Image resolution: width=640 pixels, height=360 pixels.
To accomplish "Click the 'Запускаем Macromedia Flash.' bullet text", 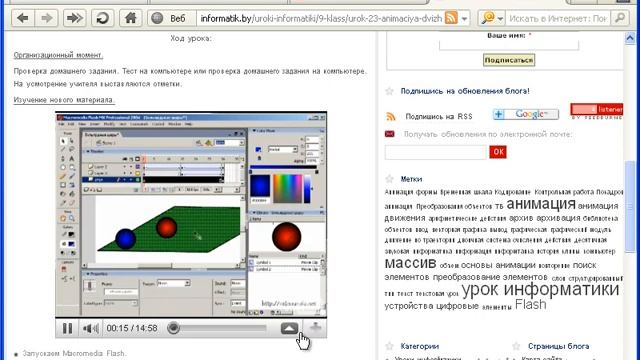I will click(74, 353).
